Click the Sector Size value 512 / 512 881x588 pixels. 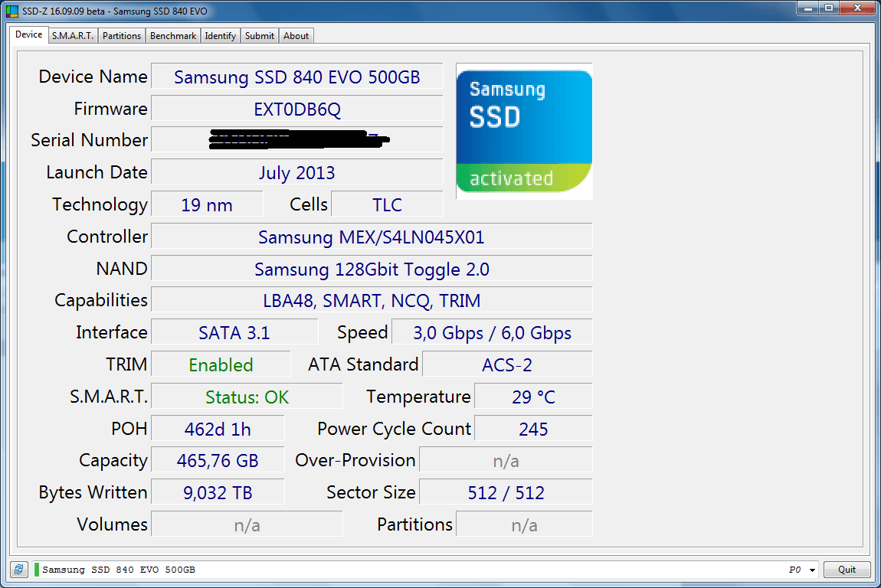(x=506, y=492)
